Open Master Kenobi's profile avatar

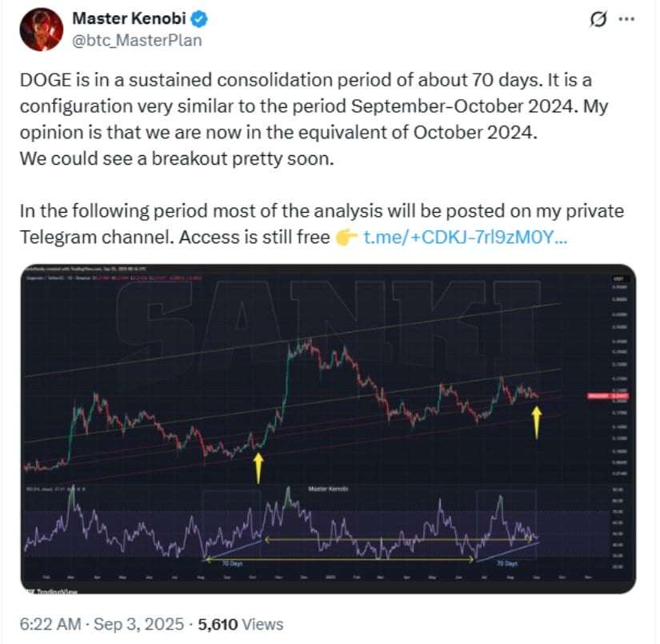click(42, 30)
